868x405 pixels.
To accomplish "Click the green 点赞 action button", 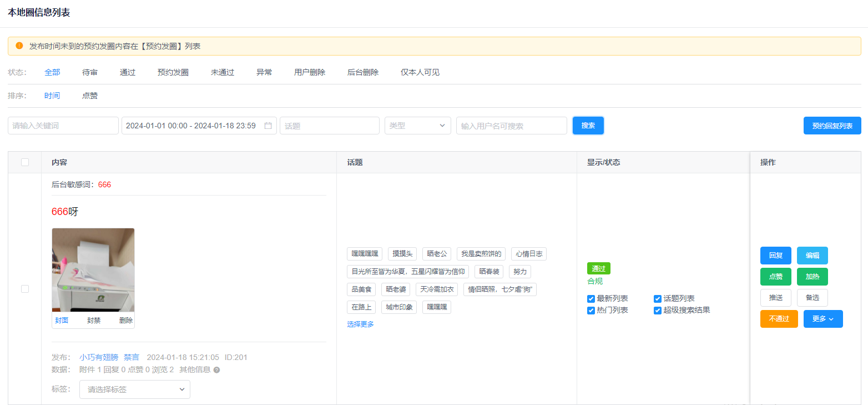I will (x=776, y=277).
